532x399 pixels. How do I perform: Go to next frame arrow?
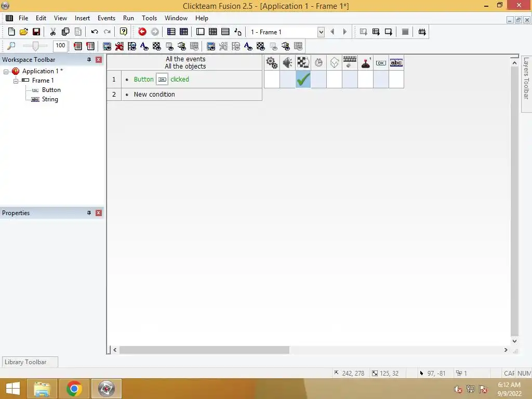345,32
